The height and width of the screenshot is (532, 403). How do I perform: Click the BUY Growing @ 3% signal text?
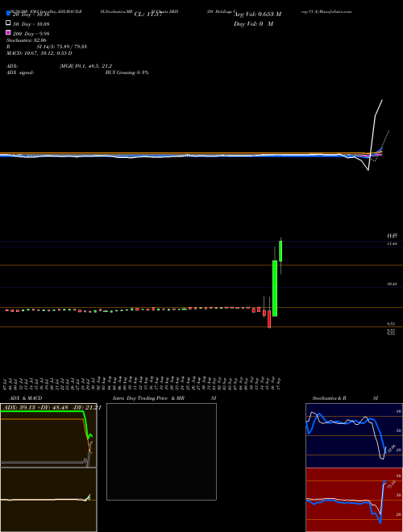pyautogui.click(x=127, y=73)
